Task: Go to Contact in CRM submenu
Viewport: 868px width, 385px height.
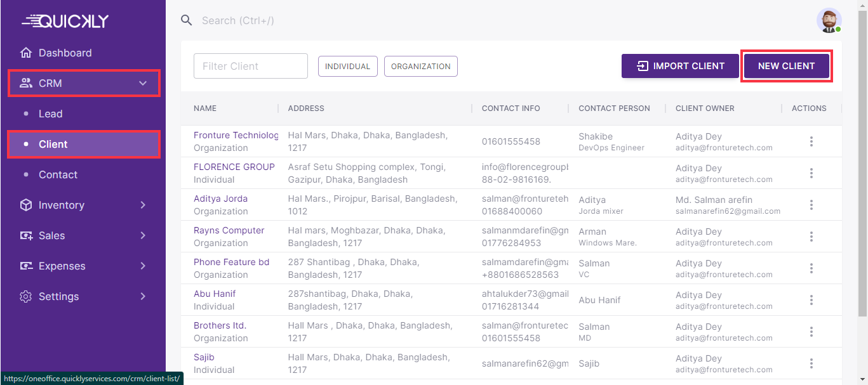Action: [58, 174]
